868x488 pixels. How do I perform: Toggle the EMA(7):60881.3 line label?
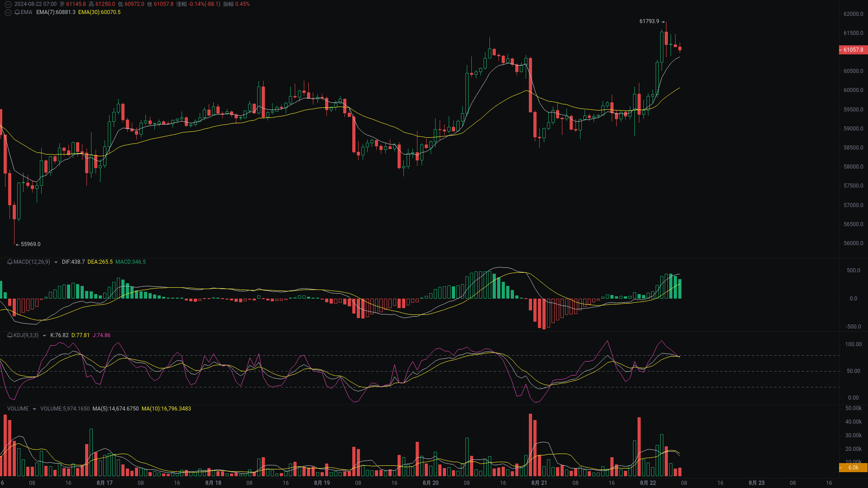[x=56, y=12]
